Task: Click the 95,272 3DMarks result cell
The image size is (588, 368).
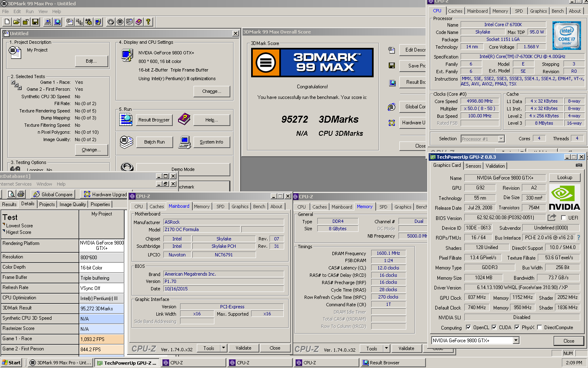Action: pos(102,309)
